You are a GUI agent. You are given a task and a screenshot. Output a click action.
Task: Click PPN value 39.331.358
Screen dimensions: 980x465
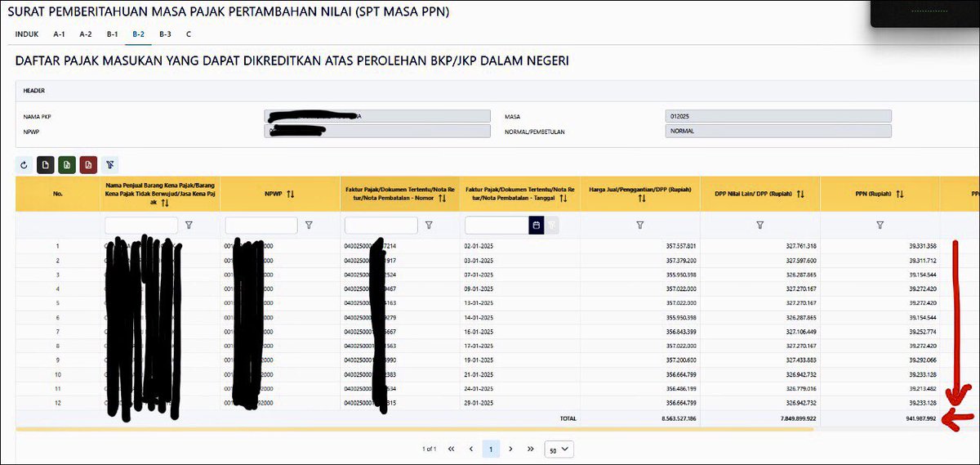click(x=922, y=246)
